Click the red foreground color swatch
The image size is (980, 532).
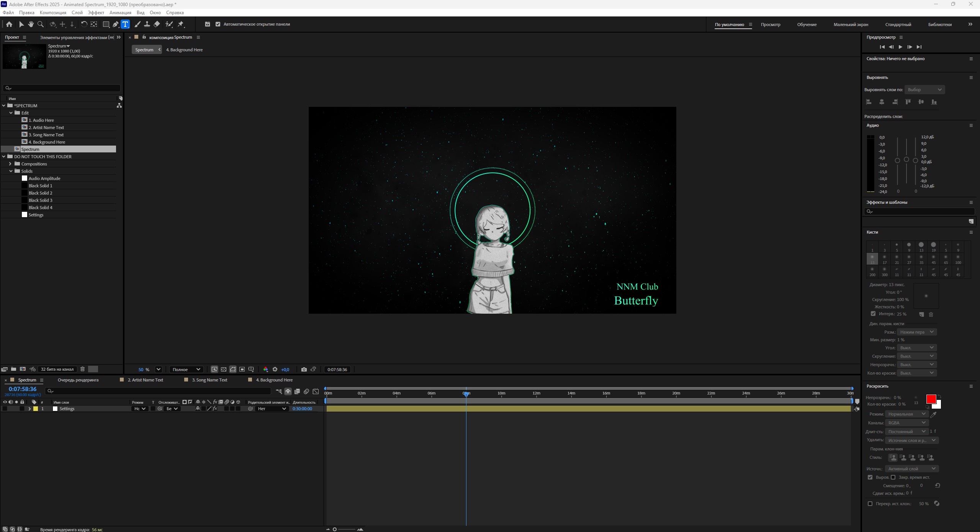(931, 399)
